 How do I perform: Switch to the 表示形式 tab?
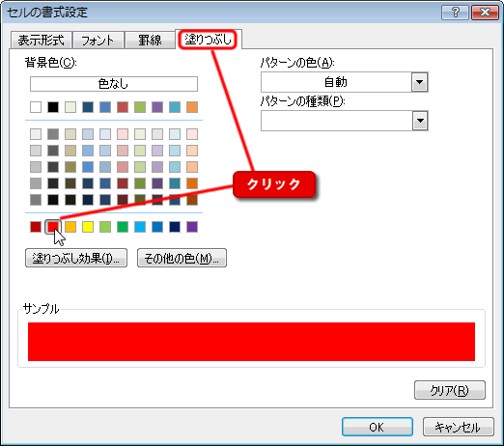click(41, 41)
